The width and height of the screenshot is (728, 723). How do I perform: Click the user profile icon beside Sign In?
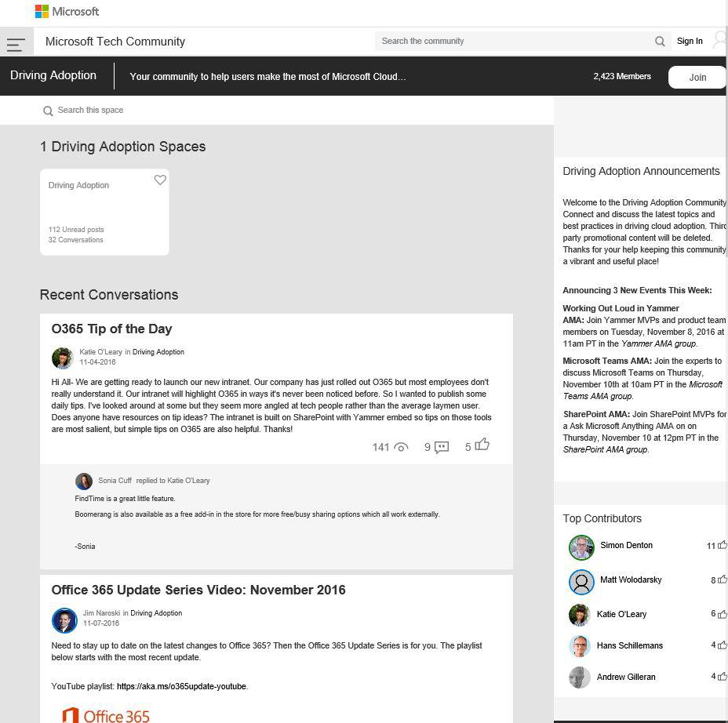[x=719, y=40]
